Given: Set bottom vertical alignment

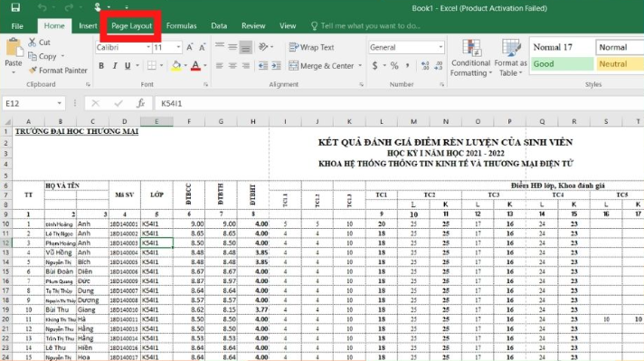Looking at the screenshot, I should pyautogui.click(x=246, y=47).
